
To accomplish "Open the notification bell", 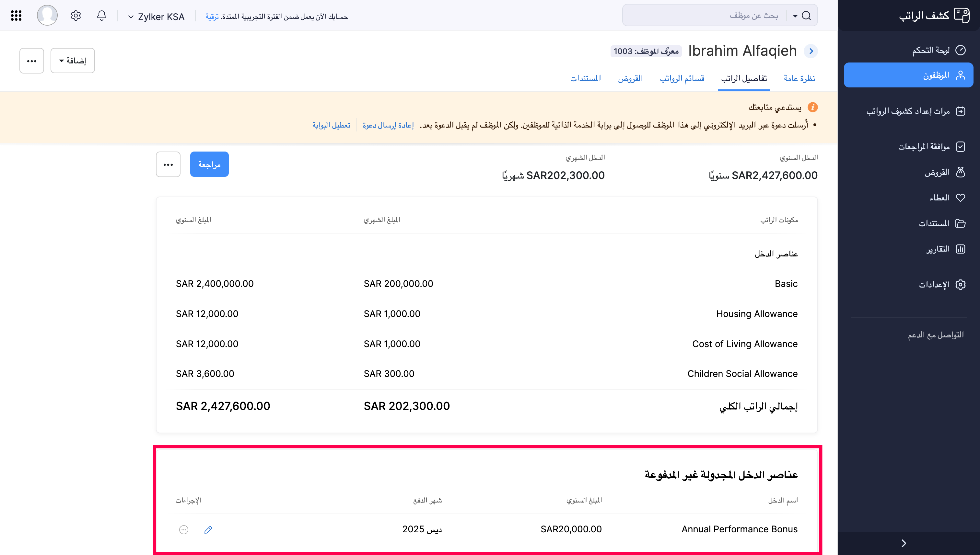I will [101, 16].
